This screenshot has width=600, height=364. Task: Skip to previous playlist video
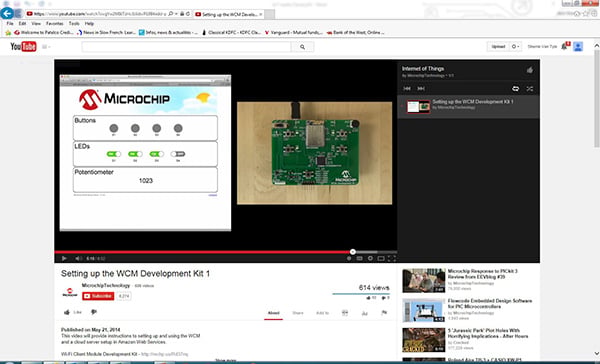[x=407, y=88]
